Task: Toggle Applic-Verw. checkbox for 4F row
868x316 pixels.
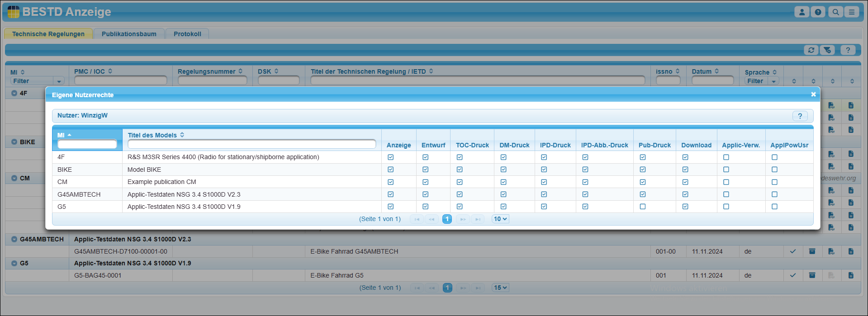Action: (x=726, y=157)
